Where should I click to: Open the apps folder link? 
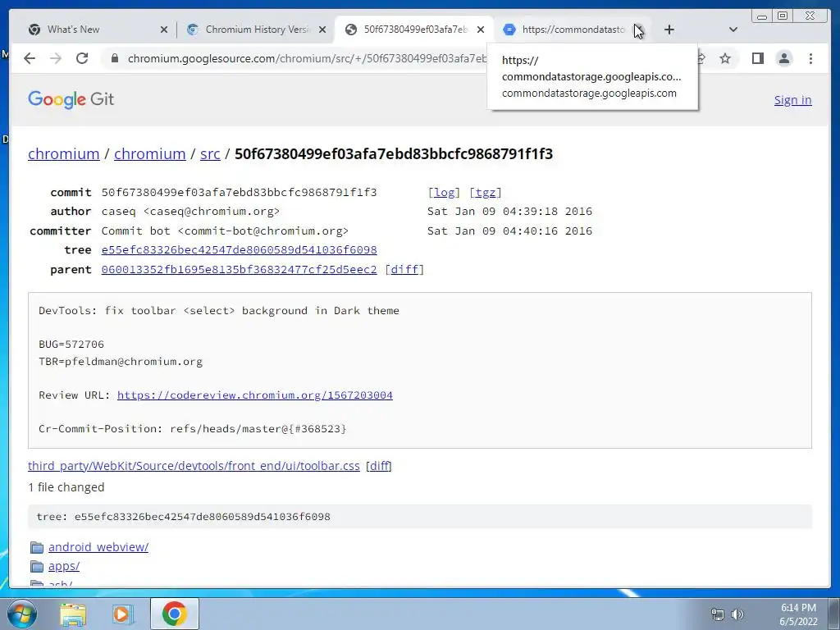tap(64, 566)
